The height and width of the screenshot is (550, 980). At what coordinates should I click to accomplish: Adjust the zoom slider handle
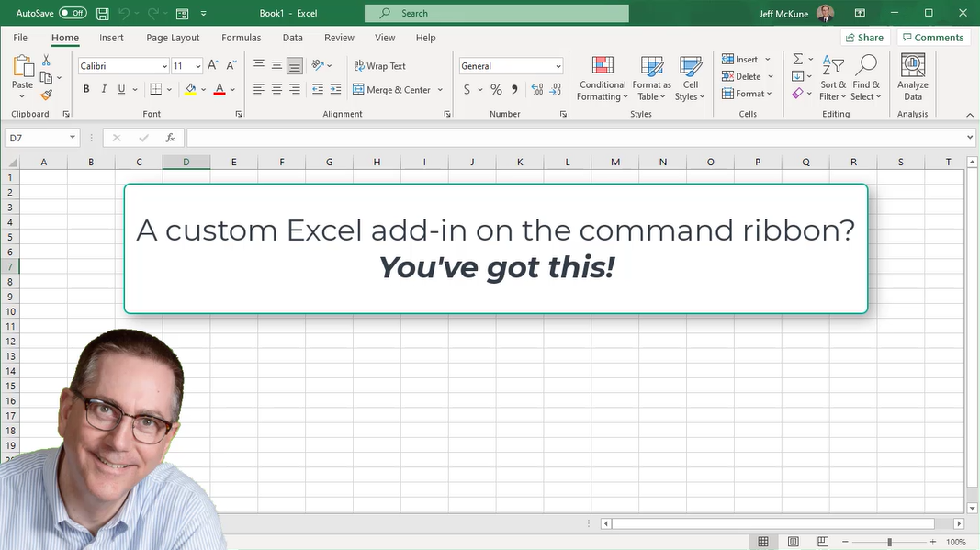click(x=889, y=542)
